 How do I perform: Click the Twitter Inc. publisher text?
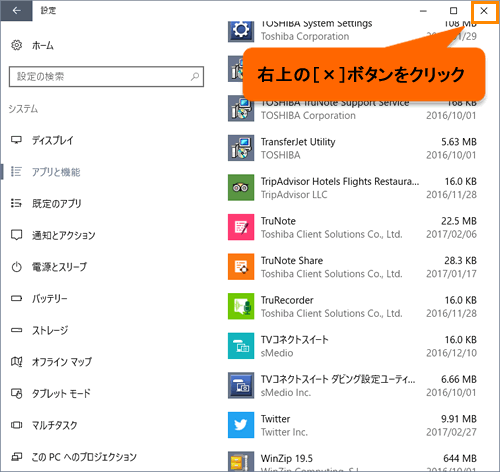tap(284, 432)
